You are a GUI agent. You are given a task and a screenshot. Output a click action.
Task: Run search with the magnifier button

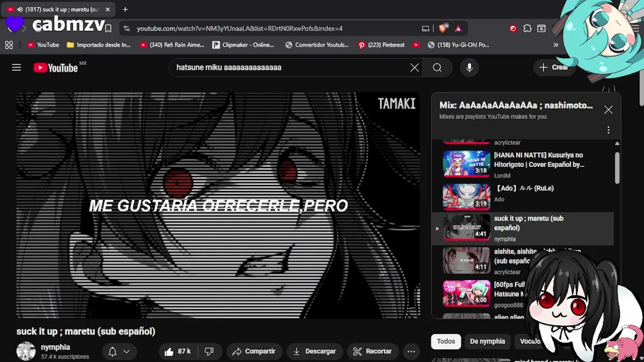(x=437, y=67)
